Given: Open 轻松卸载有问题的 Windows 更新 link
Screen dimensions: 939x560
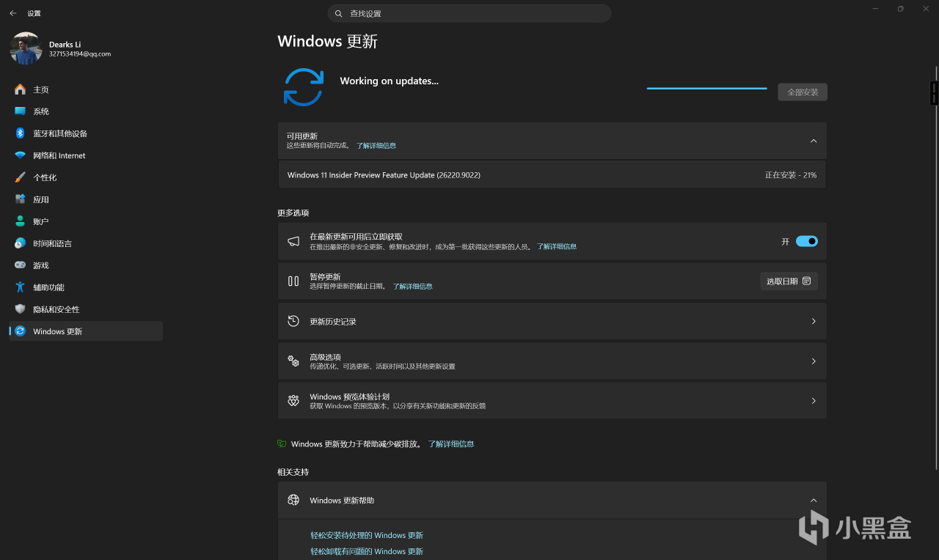Looking at the screenshot, I should (367, 551).
